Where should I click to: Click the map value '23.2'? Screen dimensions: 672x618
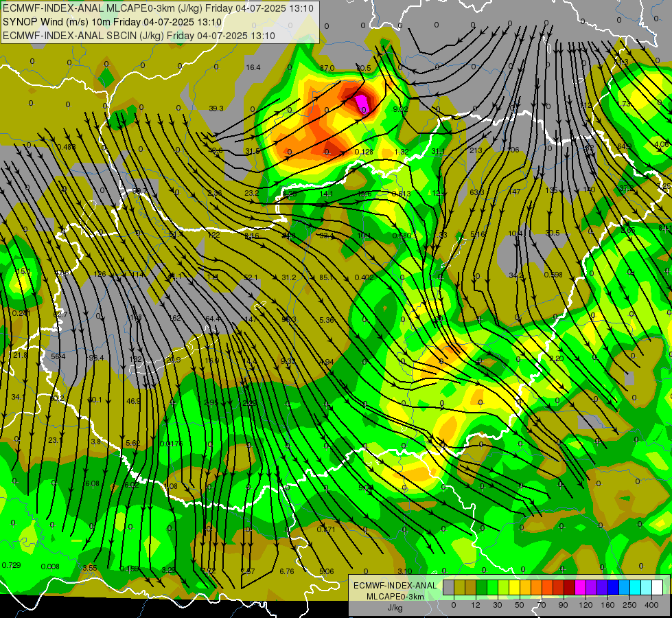[x=252, y=193]
